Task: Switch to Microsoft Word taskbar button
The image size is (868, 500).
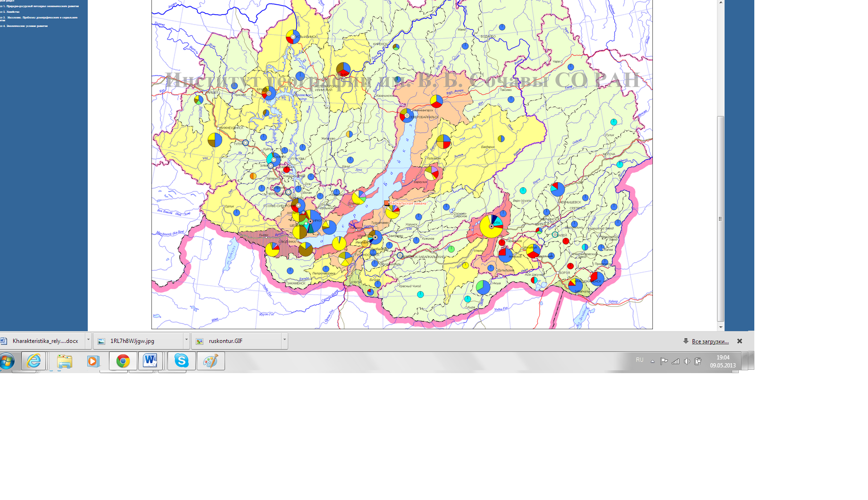Action: point(150,361)
